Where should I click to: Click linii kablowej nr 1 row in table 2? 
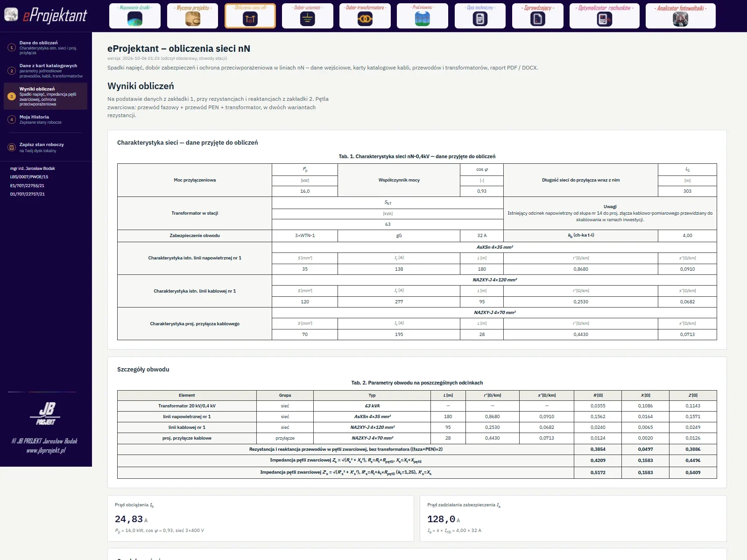[417, 427]
